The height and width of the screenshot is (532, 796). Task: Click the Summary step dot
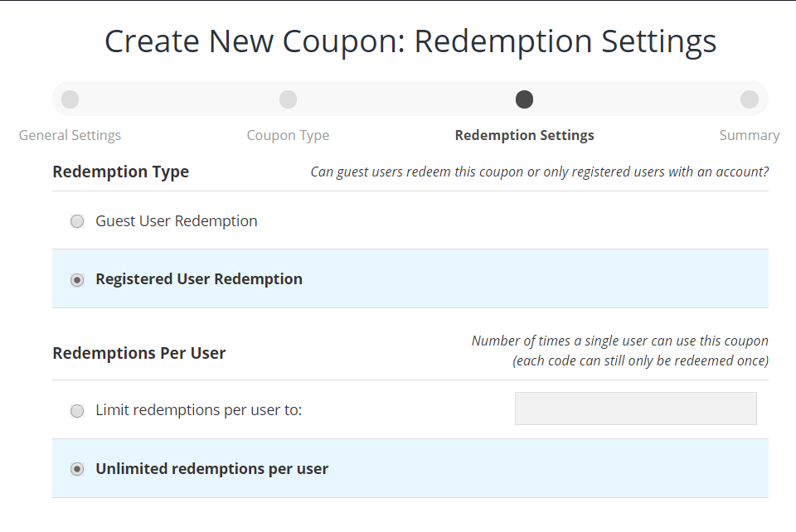749,99
